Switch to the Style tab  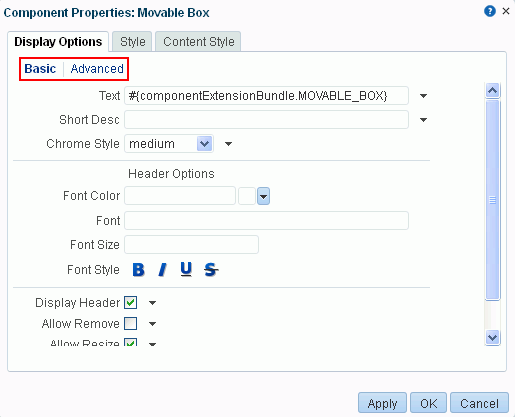[132, 42]
